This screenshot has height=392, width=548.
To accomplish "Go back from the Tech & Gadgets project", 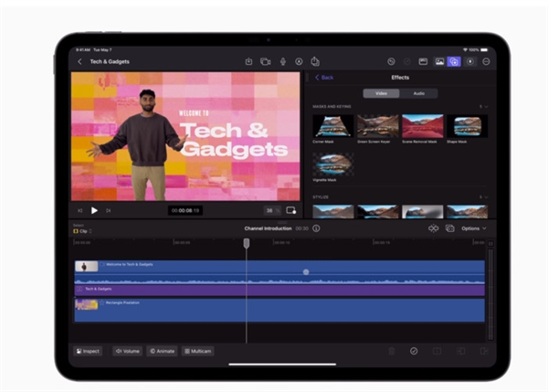I will 79,61.
